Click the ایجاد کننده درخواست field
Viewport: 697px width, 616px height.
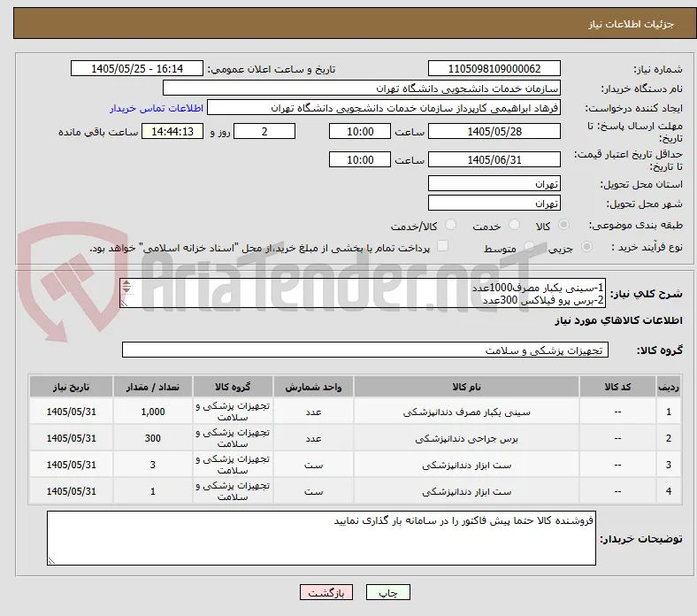pos(384,108)
